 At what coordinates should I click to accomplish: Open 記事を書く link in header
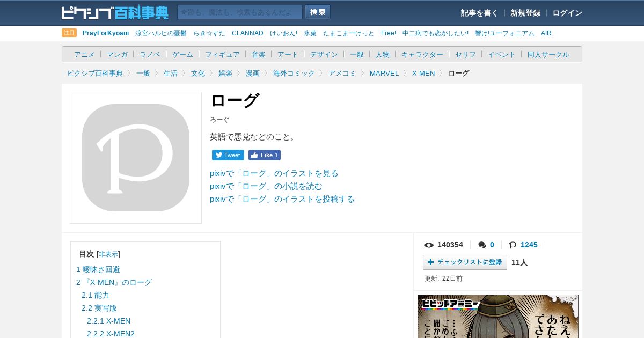click(x=479, y=13)
